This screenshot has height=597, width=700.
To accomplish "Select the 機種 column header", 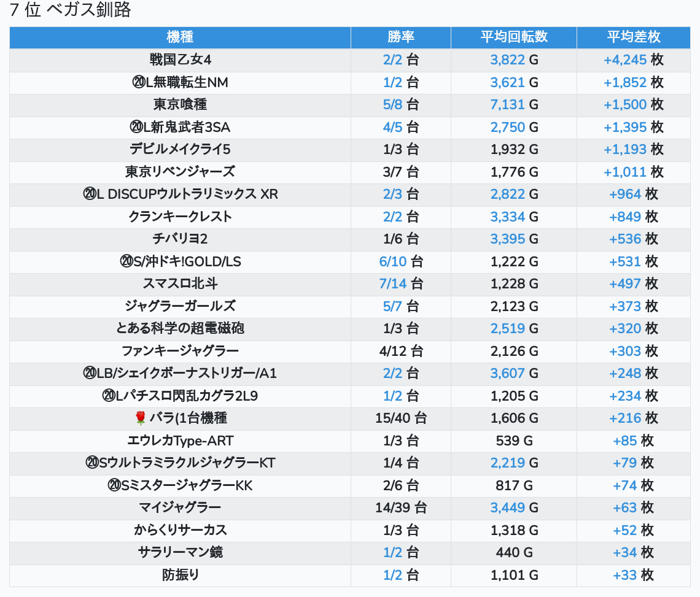I will coord(180,37).
